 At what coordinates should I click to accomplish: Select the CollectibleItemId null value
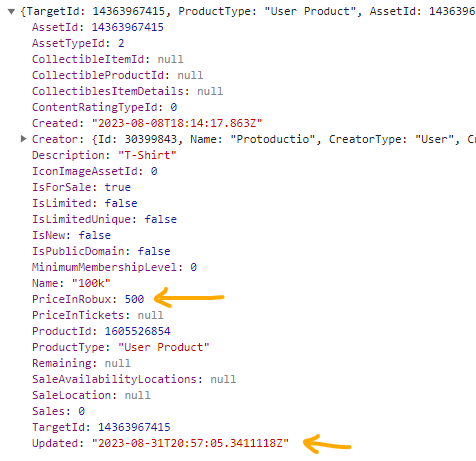click(x=170, y=59)
